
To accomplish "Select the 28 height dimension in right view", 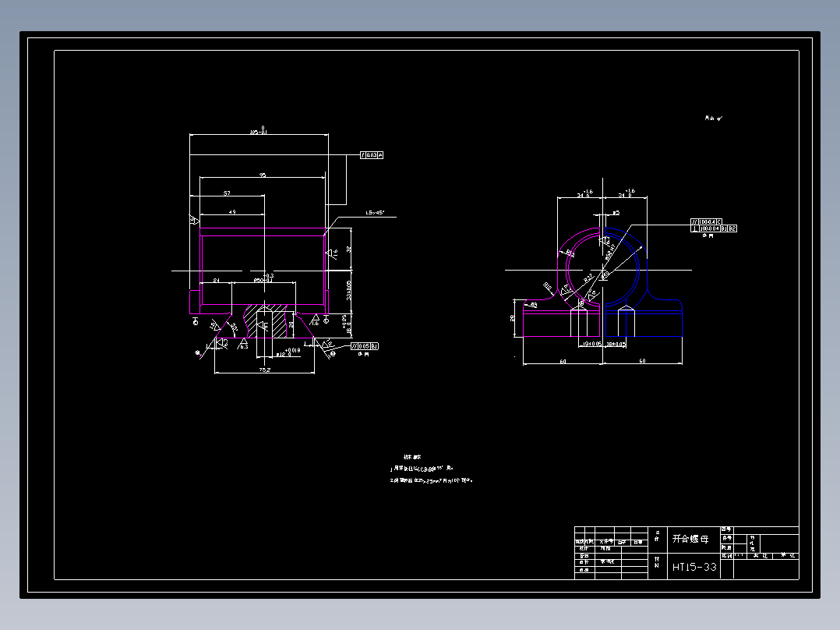I will (x=513, y=318).
